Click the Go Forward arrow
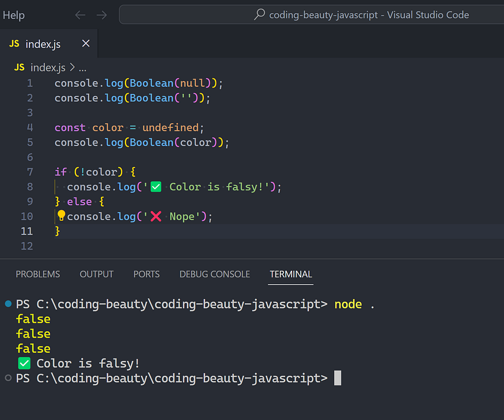 click(101, 15)
